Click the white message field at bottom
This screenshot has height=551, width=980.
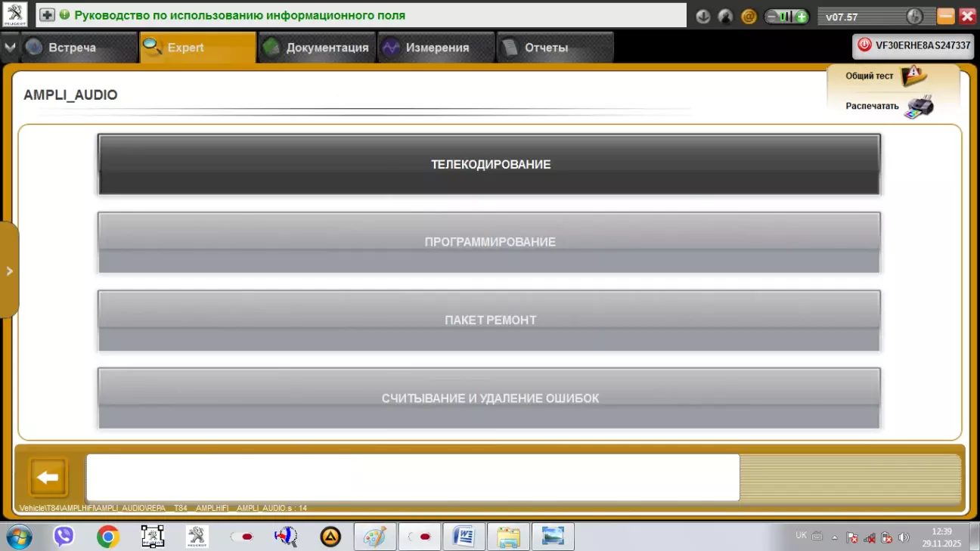(x=412, y=477)
